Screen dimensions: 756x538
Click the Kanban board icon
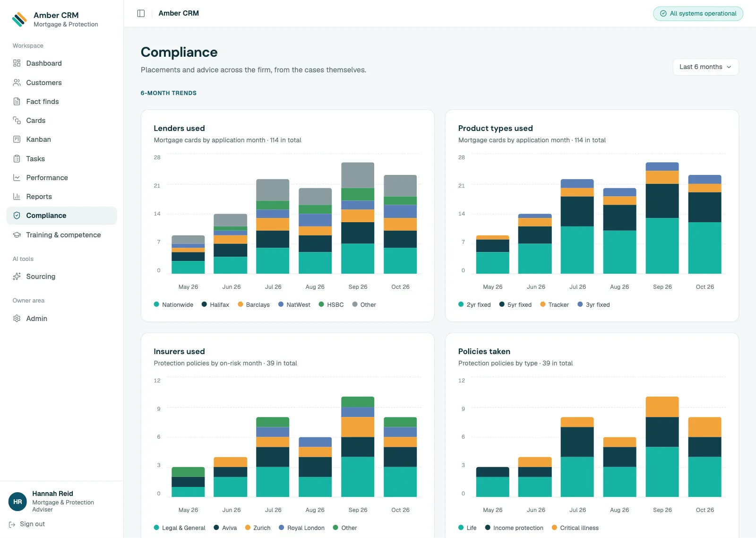17,139
